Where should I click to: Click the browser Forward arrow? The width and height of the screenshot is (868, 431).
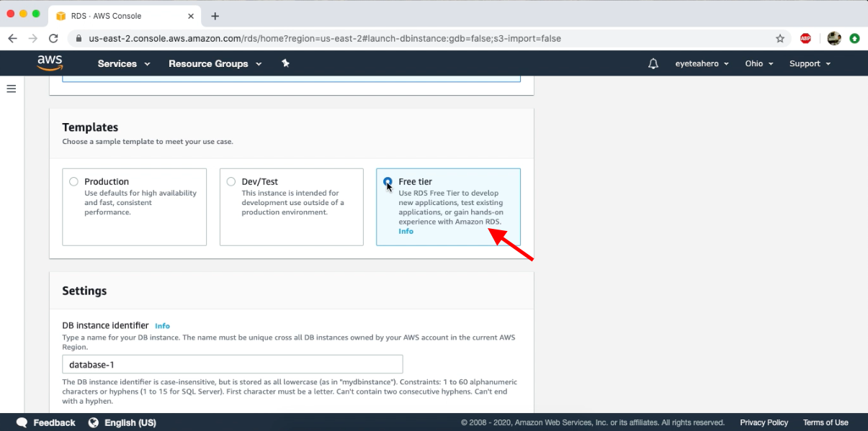32,38
